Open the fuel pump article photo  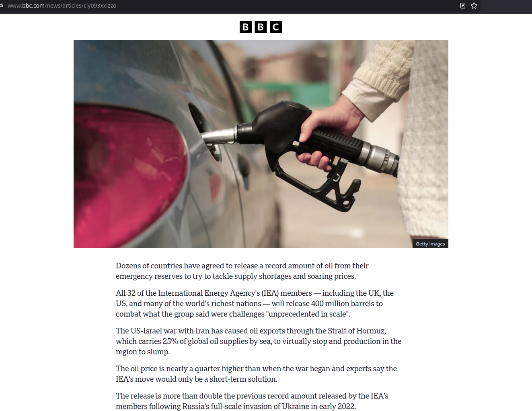tap(261, 144)
